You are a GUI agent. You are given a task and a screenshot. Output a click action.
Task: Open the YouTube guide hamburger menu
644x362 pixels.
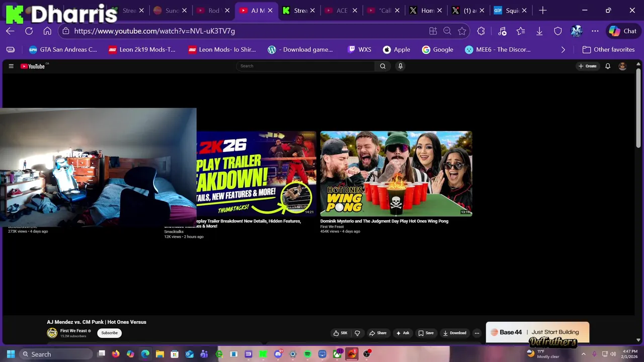coord(11,66)
